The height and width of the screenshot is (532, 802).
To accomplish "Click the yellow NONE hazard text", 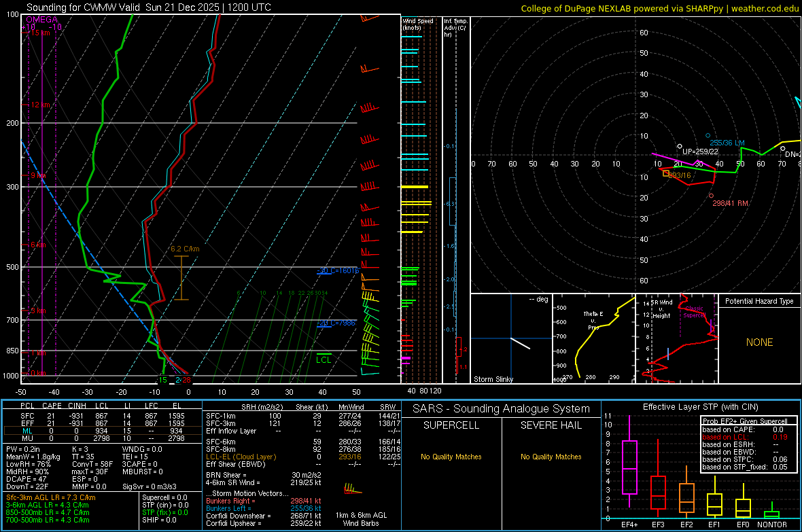I will (759, 342).
